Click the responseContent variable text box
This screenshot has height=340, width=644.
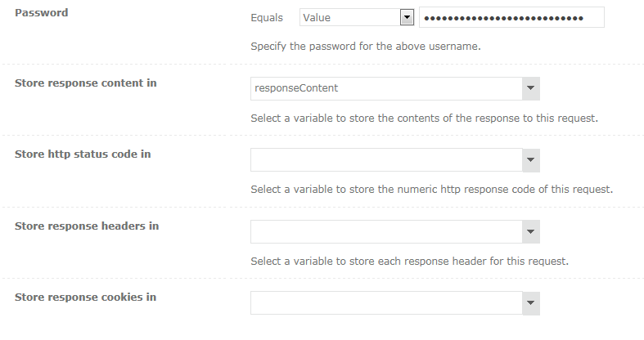[x=385, y=88]
